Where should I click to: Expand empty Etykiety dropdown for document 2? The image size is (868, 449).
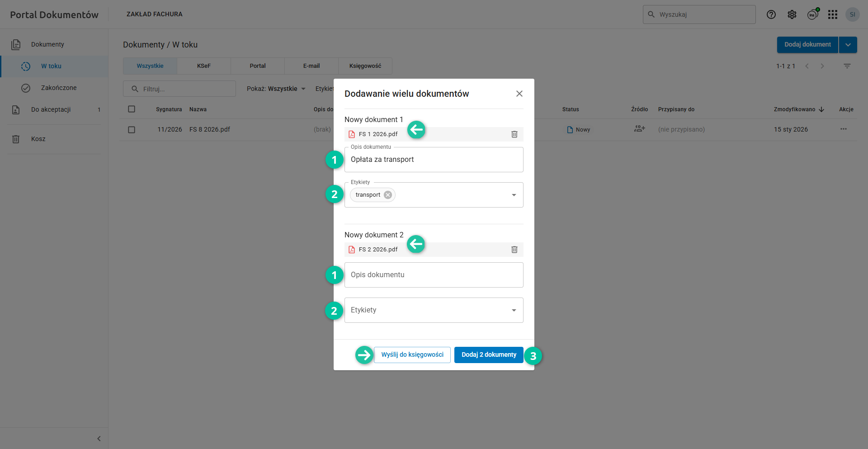(x=514, y=310)
